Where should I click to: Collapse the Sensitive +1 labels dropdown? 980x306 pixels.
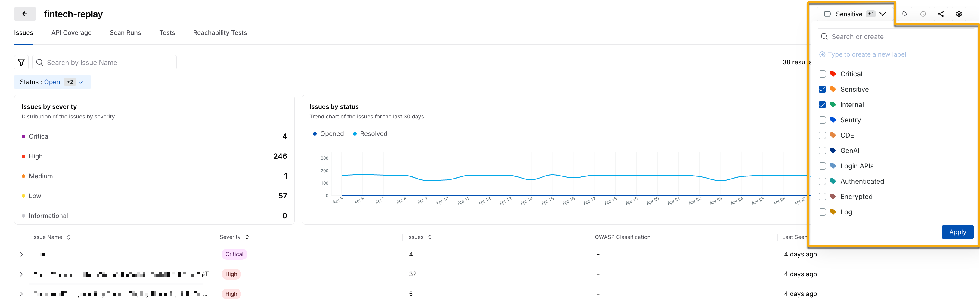tap(854, 14)
